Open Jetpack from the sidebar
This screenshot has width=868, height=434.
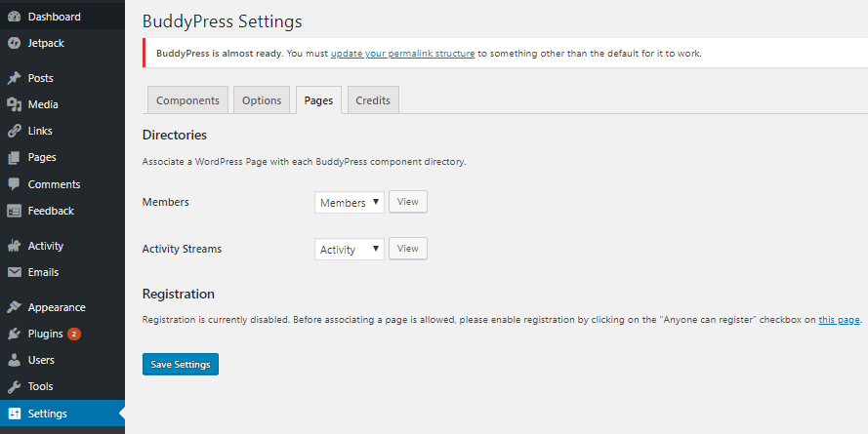pos(46,43)
